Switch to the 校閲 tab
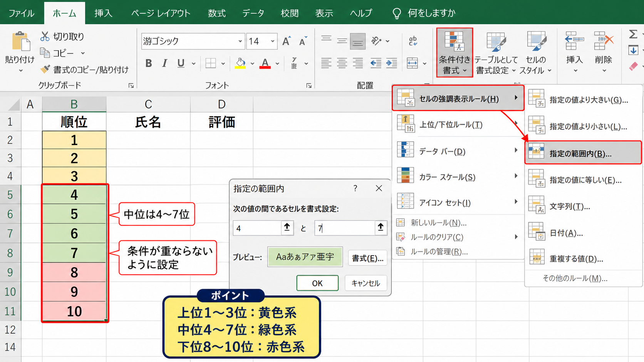Image resolution: width=644 pixels, height=362 pixels. [x=290, y=13]
